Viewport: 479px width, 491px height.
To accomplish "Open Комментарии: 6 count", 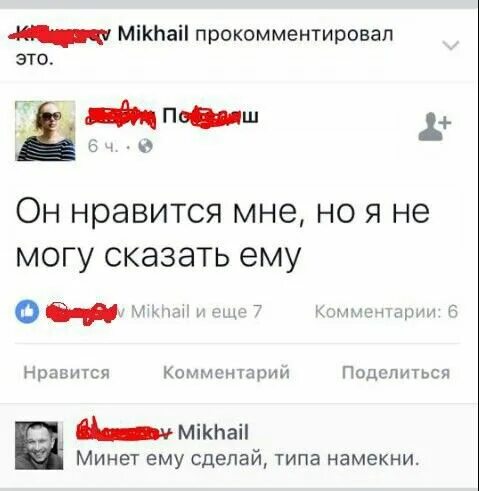I will [387, 312].
